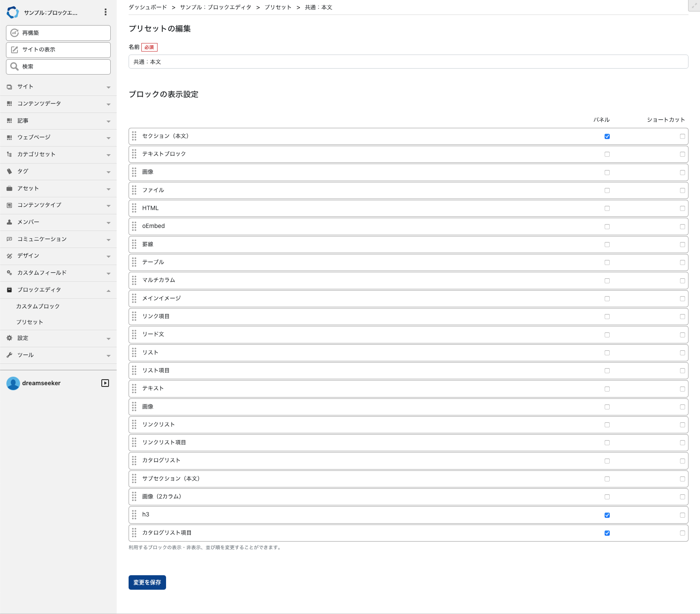Screen dimensions: 700x614
Task: Select the プリセット submenu item in the sidebar
Action: pos(30,322)
